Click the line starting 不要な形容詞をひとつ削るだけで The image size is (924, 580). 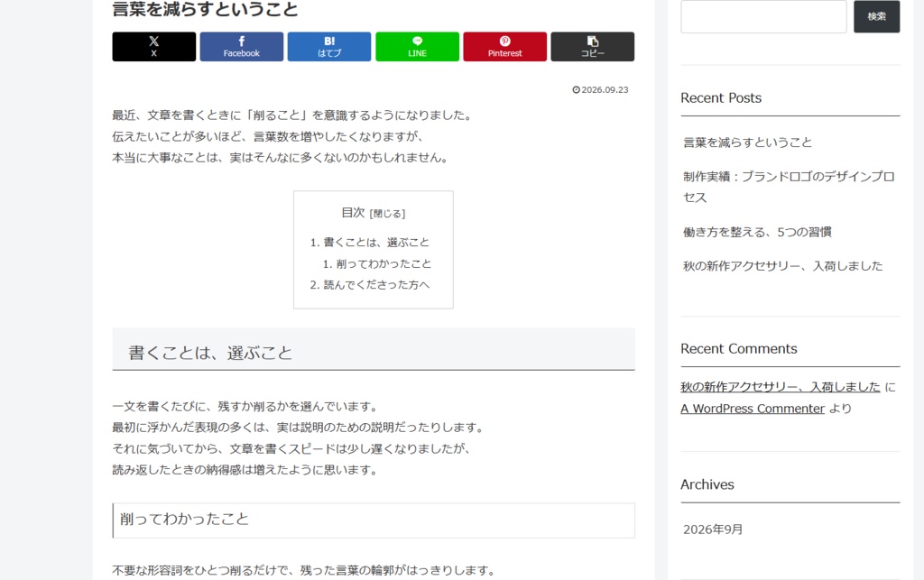(x=305, y=570)
